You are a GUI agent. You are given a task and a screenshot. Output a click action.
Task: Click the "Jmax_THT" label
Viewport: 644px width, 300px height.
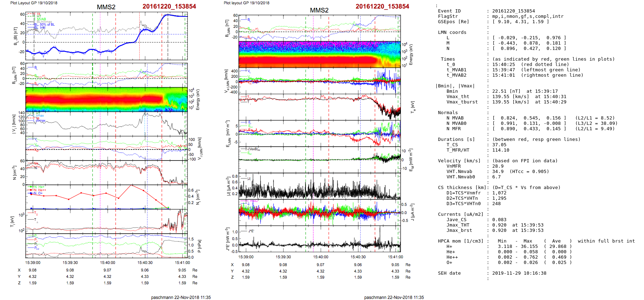(458, 225)
